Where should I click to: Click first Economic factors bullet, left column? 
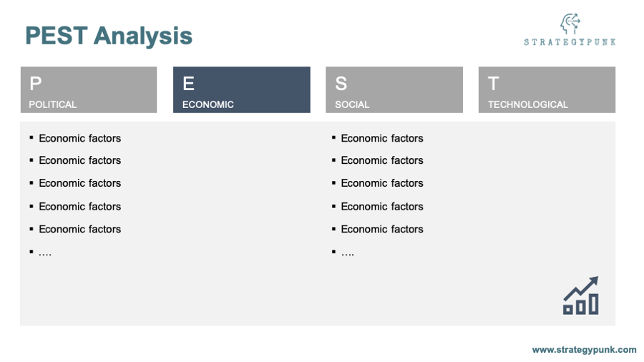click(x=79, y=138)
